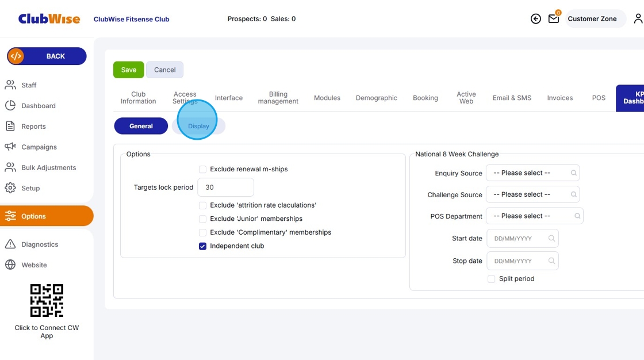Uncheck the Independent club checkbox
The height and width of the screenshot is (360, 644).
pyautogui.click(x=202, y=246)
